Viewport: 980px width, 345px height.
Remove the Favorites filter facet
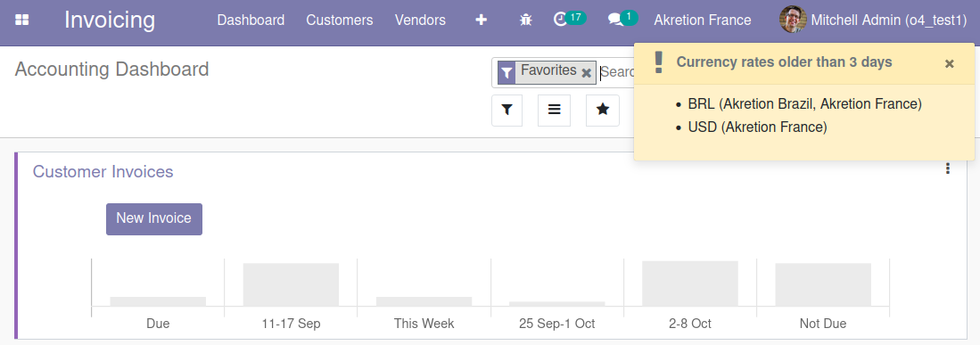click(586, 72)
